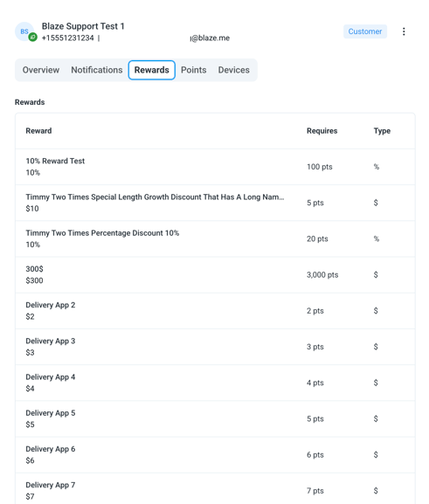Screen dimensions: 429x504
Task: Select the Delivery App 3 reward
Action: [x=51, y=341]
